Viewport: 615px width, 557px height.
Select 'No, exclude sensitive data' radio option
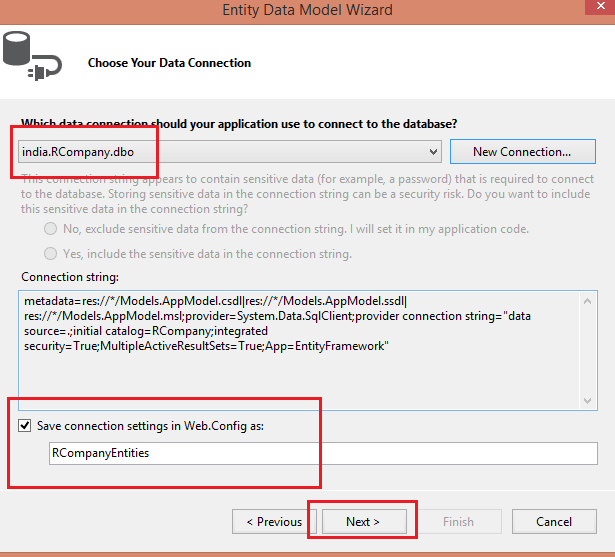[50, 229]
